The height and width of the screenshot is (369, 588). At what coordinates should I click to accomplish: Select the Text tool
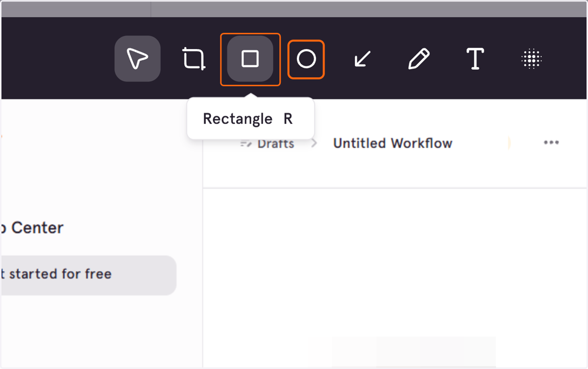click(475, 59)
